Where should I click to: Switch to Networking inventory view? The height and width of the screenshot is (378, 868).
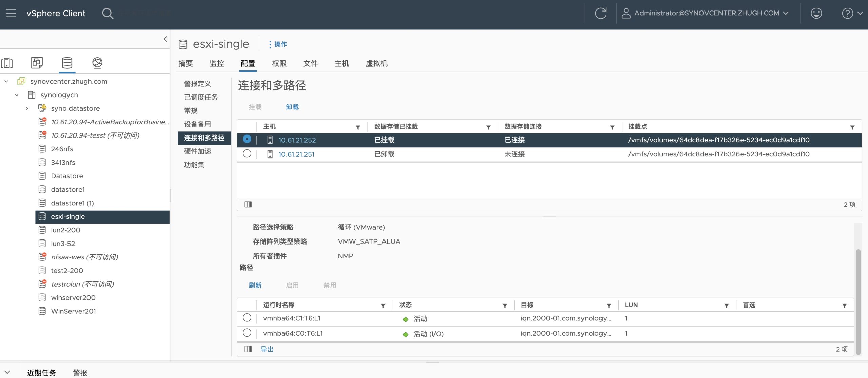(97, 63)
